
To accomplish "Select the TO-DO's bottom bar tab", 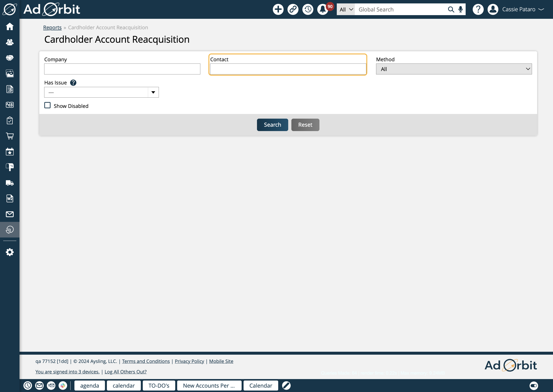I will (x=159, y=385).
